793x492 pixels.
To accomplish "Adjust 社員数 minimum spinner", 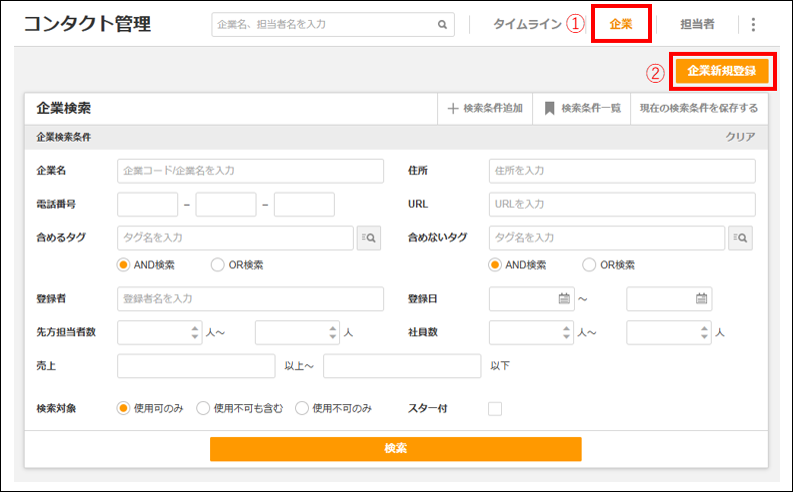I will click(566, 332).
